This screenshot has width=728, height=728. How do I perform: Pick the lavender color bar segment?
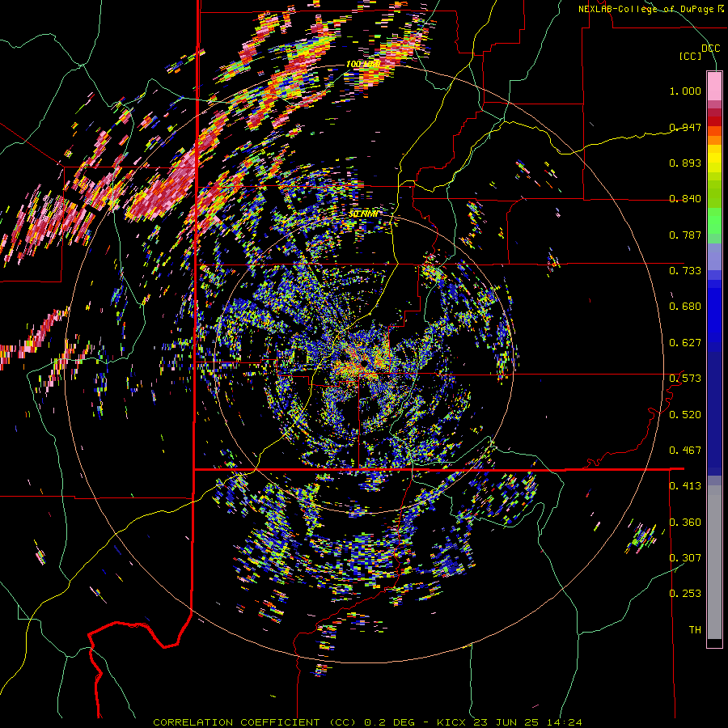[x=714, y=256]
